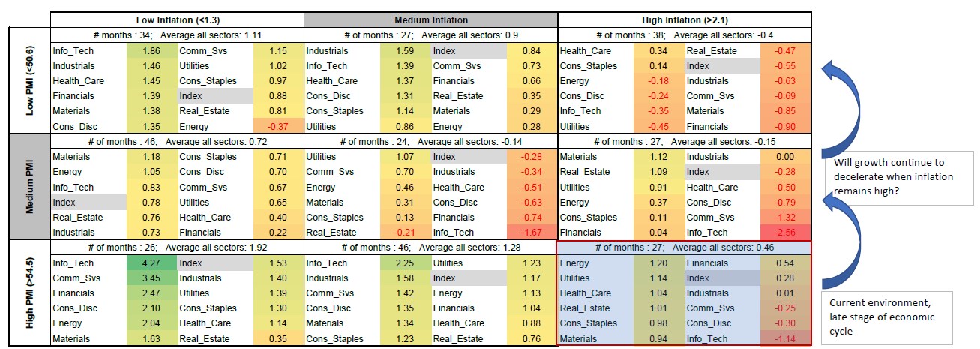Click the 3.45 Comm_Svs value cell
The width and height of the screenshot is (980, 349).
(x=151, y=278)
